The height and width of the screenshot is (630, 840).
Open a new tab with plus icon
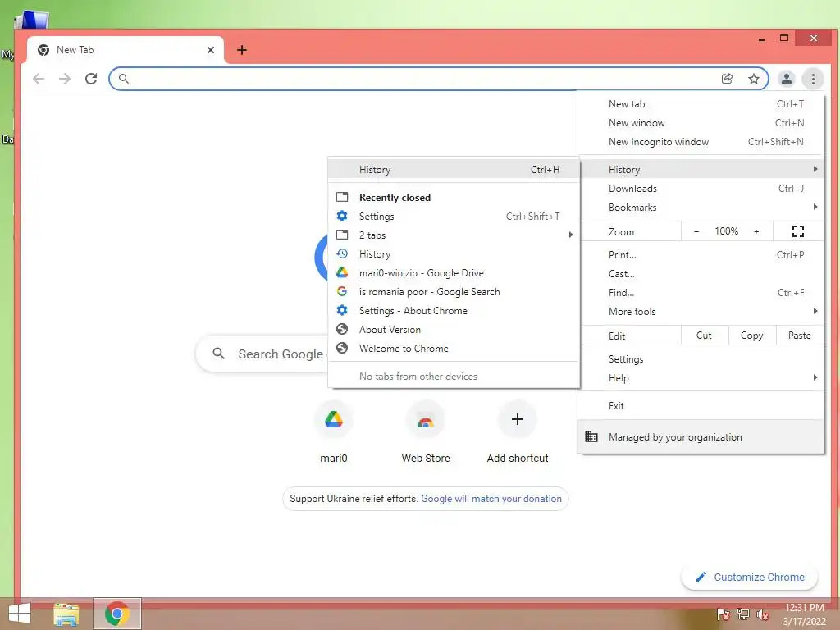point(242,50)
